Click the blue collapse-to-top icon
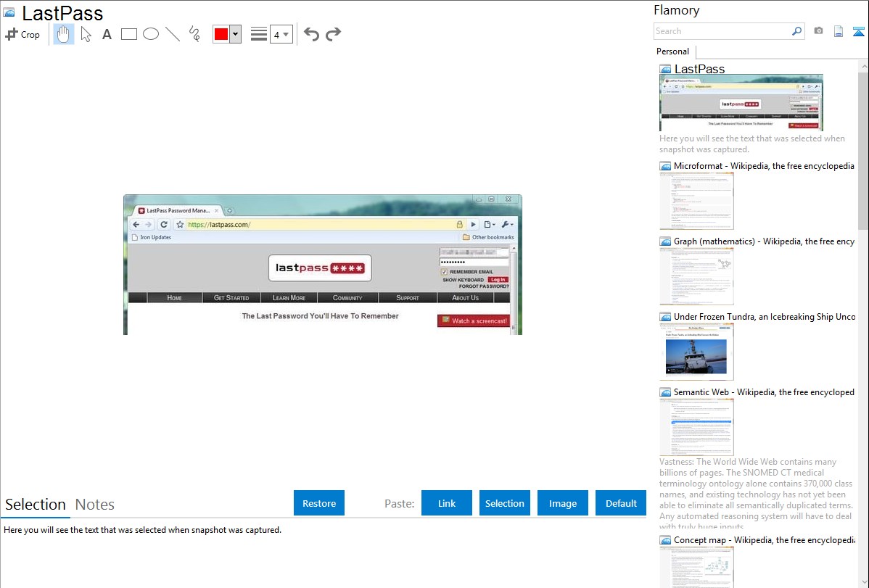Viewport: 869px width, 588px height. coord(858,31)
